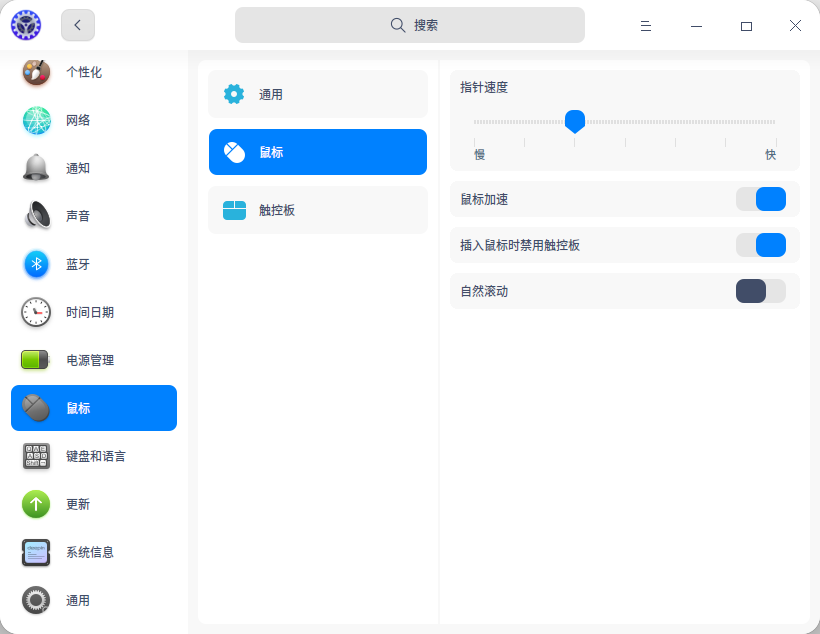The width and height of the screenshot is (820, 634).
Task: Select 键盘和语言 in the sidebar
Action: pyautogui.click(x=94, y=456)
